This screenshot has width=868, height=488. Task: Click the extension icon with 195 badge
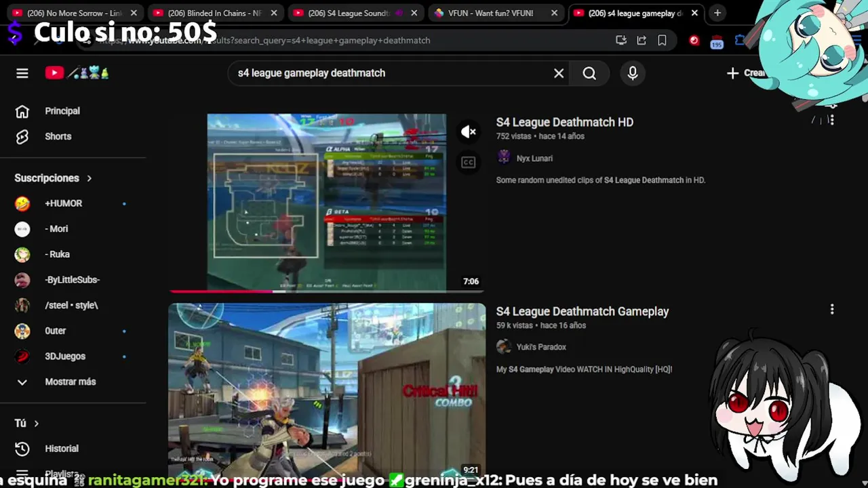pos(717,42)
